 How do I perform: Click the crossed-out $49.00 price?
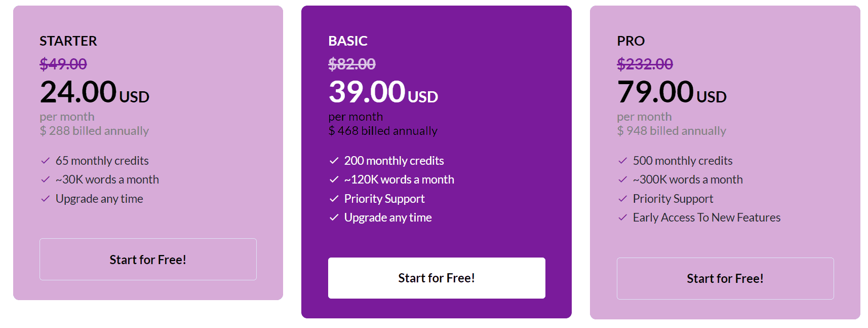63,64
